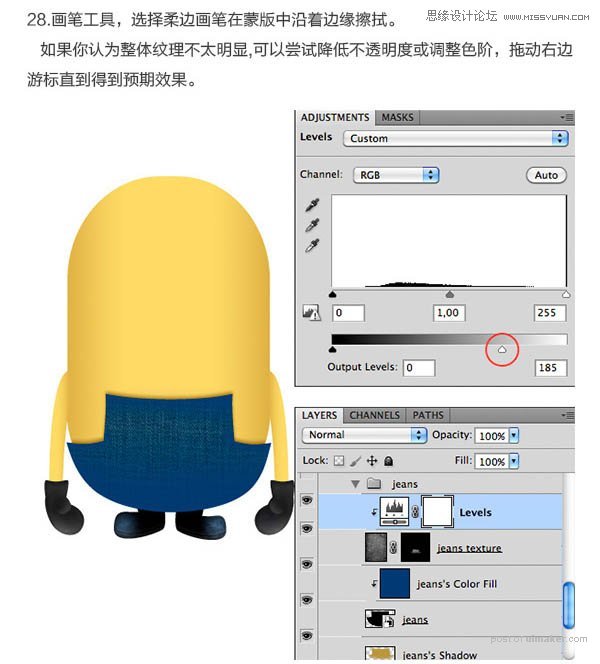
Task: Switch to the Paths tab
Action: coord(428,415)
